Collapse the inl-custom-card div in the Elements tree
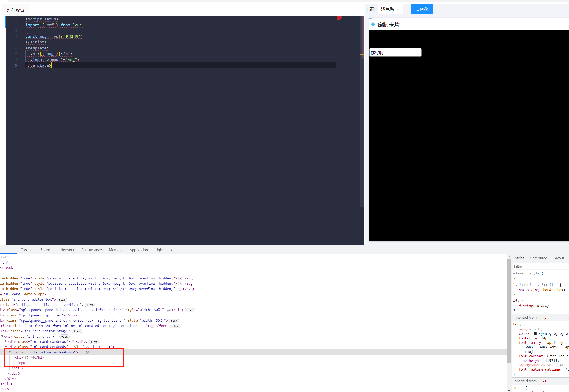Viewport: 569px width, 392px height. click(x=10, y=352)
